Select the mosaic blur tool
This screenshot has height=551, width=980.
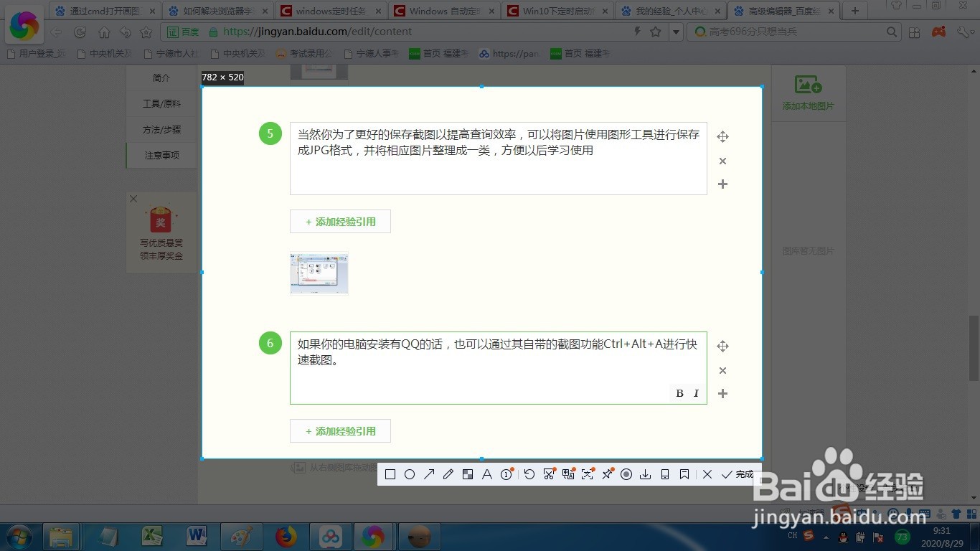click(468, 474)
